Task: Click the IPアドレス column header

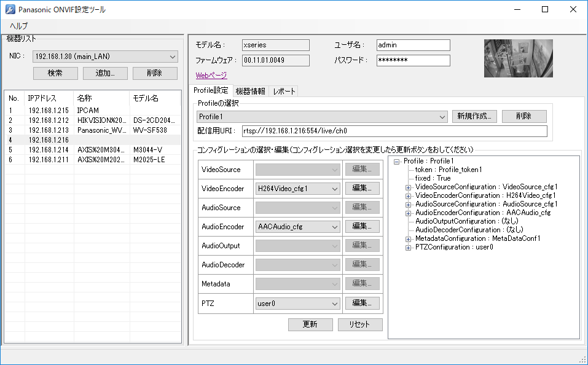Action: pyautogui.click(x=49, y=98)
